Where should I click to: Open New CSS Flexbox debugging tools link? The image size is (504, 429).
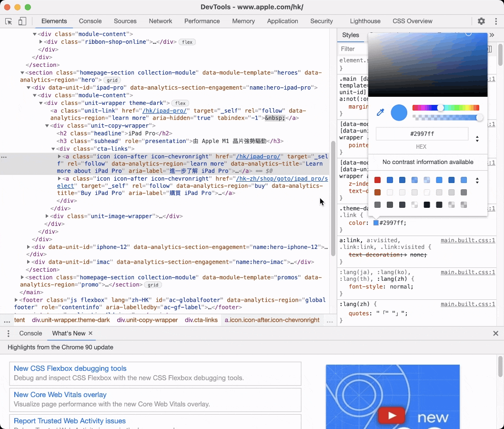70,368
